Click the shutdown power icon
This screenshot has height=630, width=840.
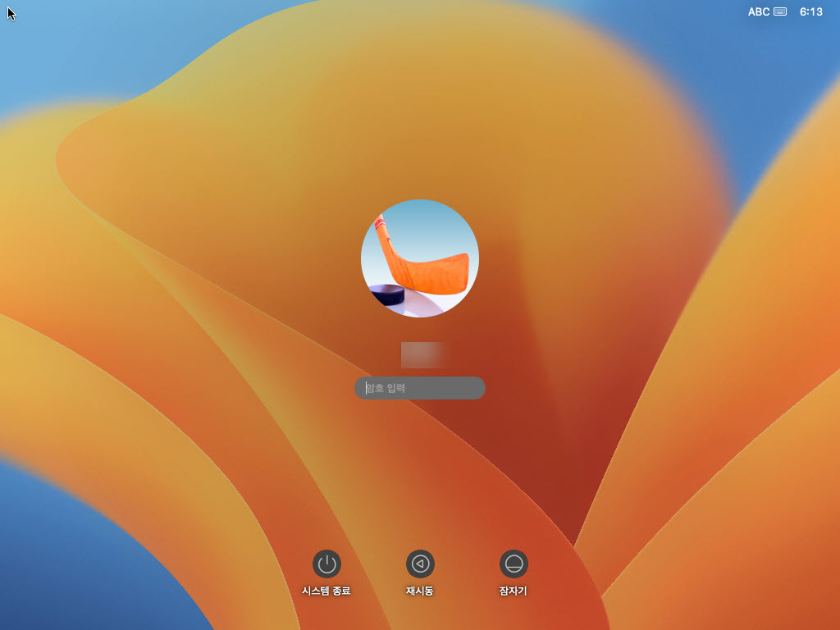326,564
